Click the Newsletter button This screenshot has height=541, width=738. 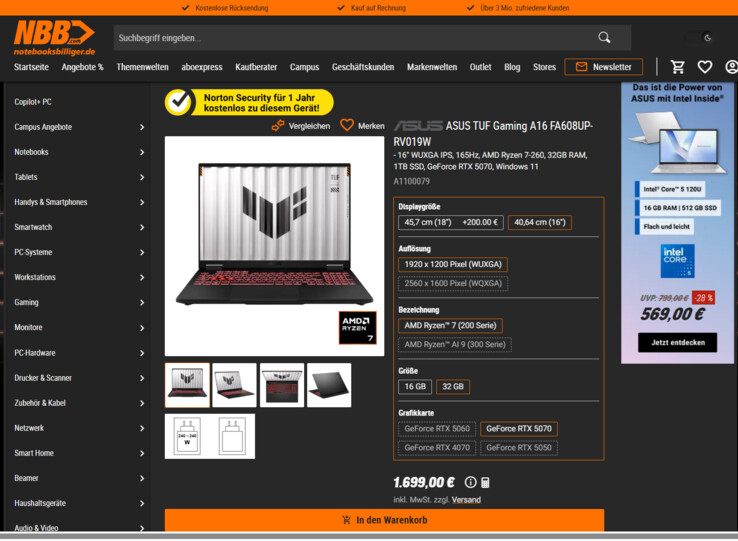(604, 67)
